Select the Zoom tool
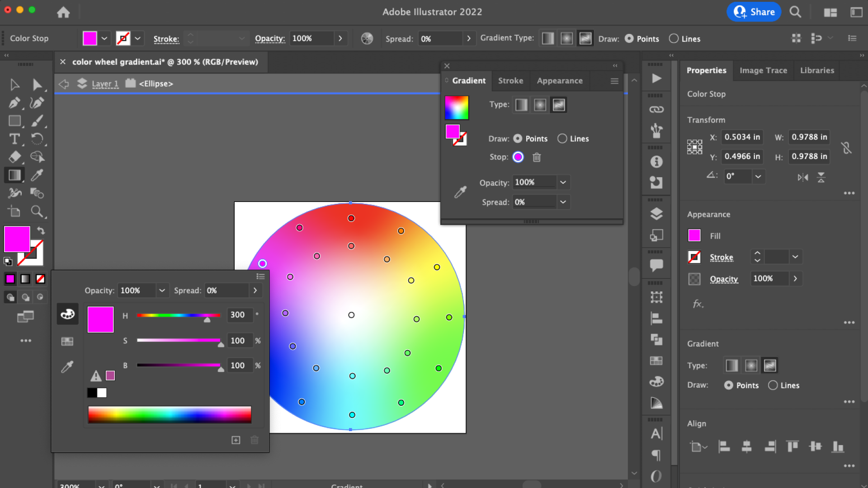Viewport: 868px width, 488px height. (37, 211)
